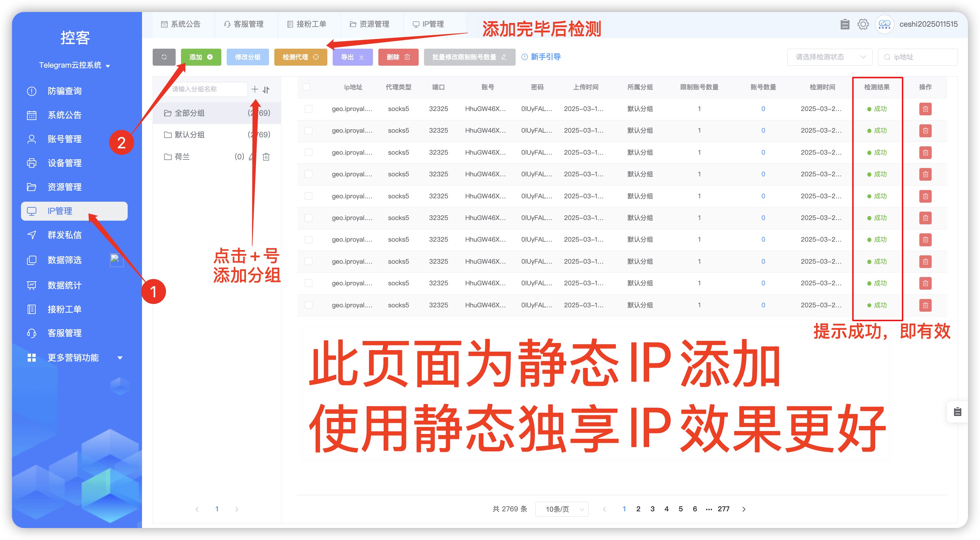Viewport: 980px width, 540px height.
Task: Click the plus icon to add group
Action: [255, 89]
